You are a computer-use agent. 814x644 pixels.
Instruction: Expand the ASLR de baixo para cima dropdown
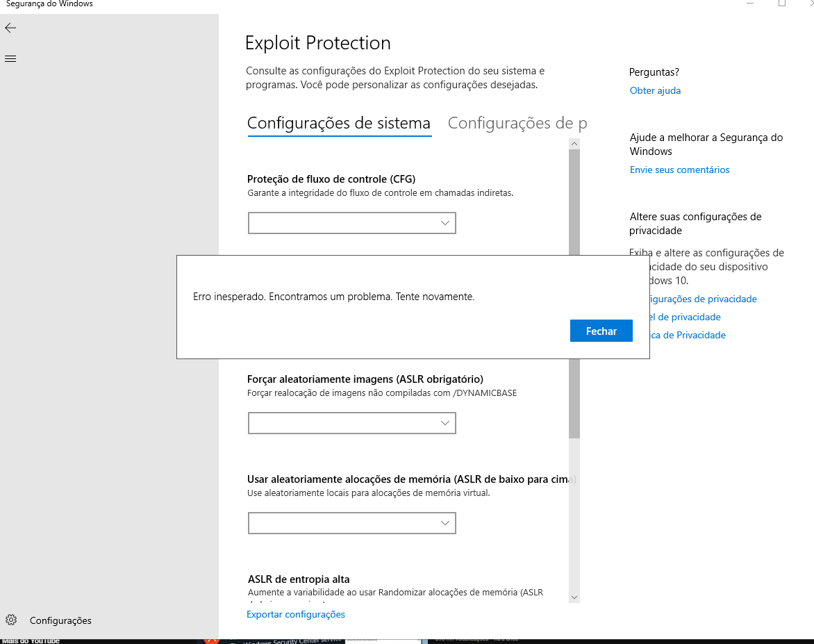pos(351,523)
